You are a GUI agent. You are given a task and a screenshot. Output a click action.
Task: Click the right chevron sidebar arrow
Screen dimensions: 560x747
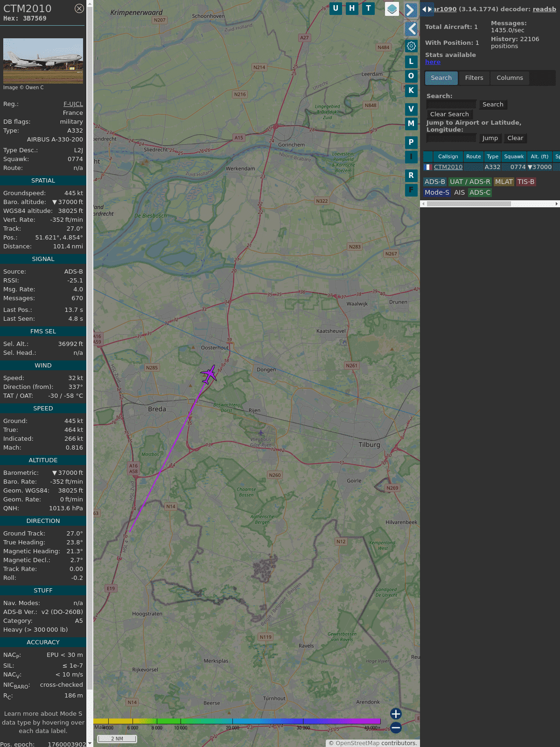point(411,10)
